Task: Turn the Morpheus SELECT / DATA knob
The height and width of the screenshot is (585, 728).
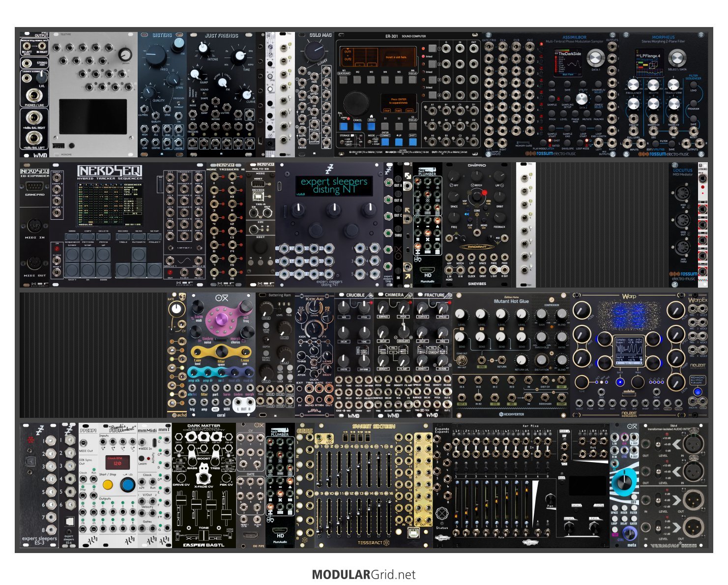Action: tap(678, 58)
